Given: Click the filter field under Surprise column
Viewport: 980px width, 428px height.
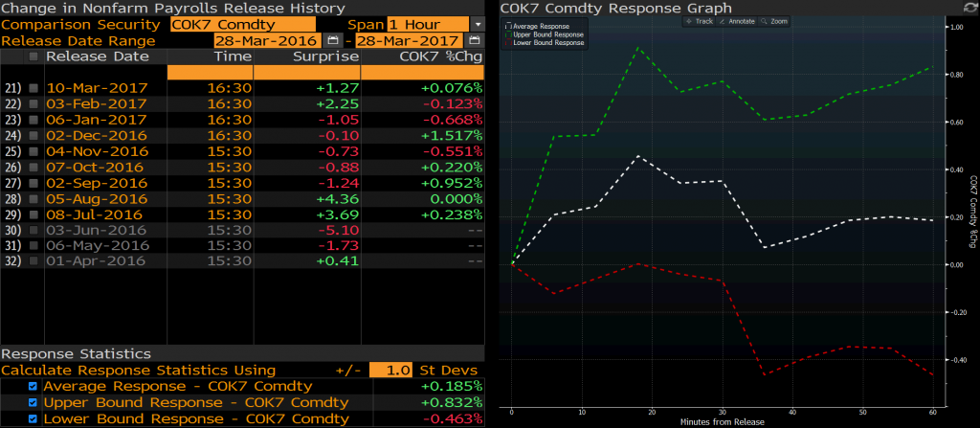Looking at the screenshot, I should [x=306, y=73].
